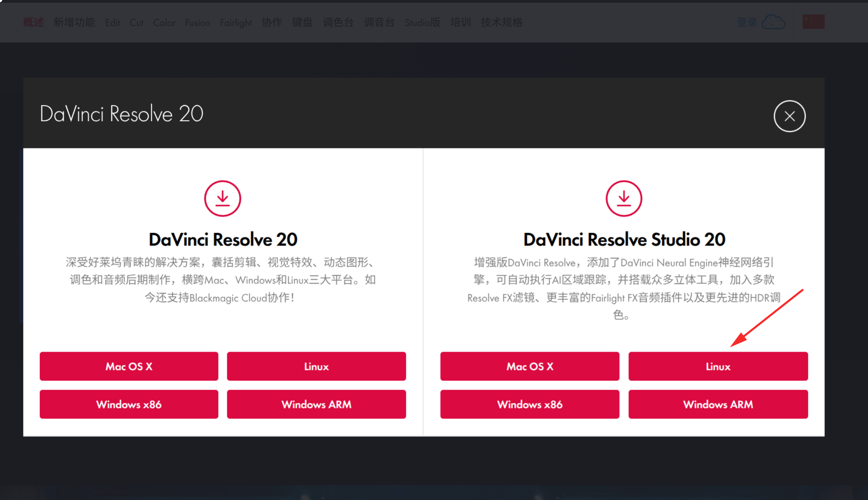Open the China flag region selector

point(813,22)
